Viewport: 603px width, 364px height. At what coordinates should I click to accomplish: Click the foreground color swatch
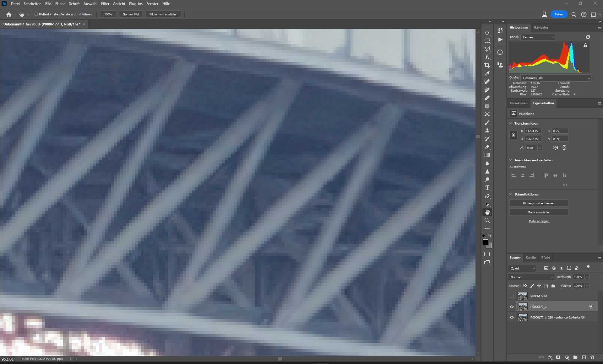point(485,242)
